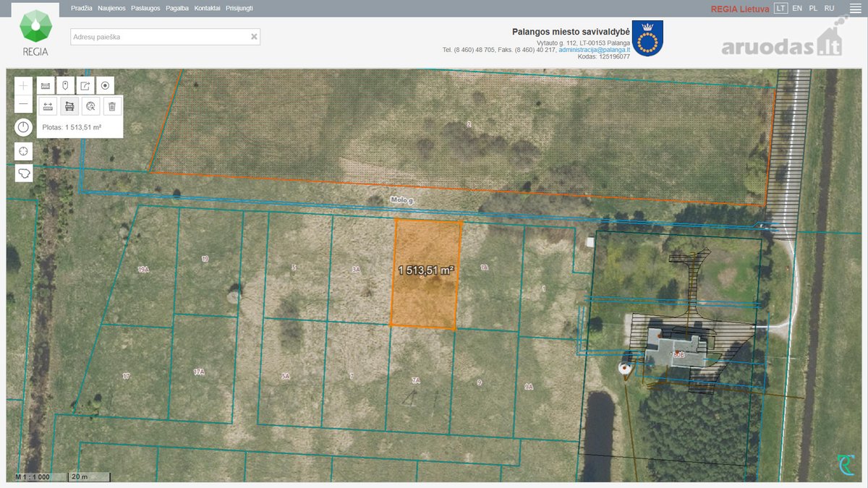Open the Naujienos menu item
The height and width of the screenshot is (488, 868).
(x=111, y=8)
